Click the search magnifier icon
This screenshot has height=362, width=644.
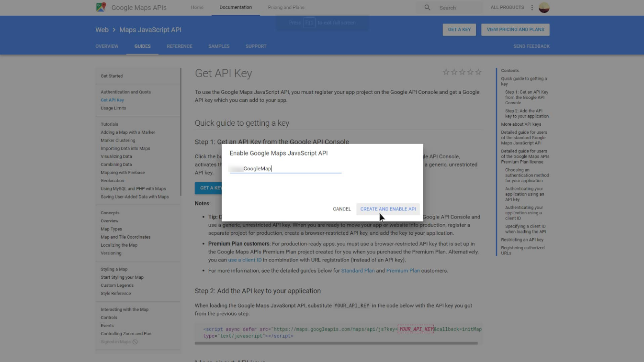point(428,8)
